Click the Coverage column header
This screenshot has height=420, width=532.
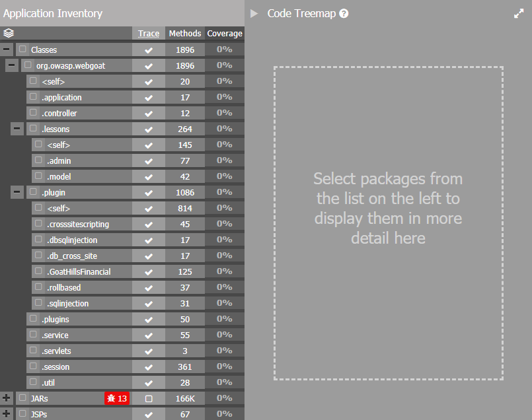point(225,34)
